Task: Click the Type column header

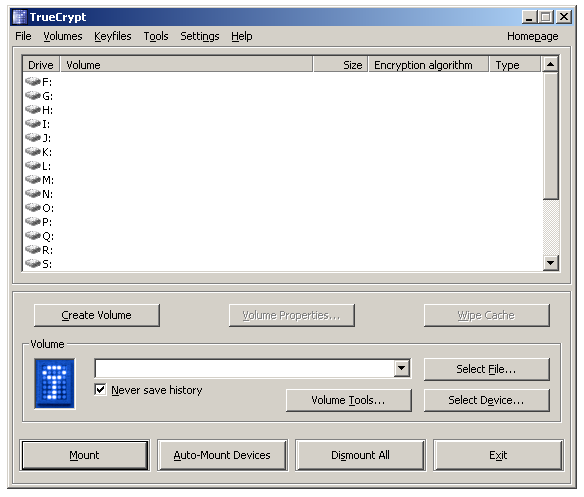Action: pos(515,64)
